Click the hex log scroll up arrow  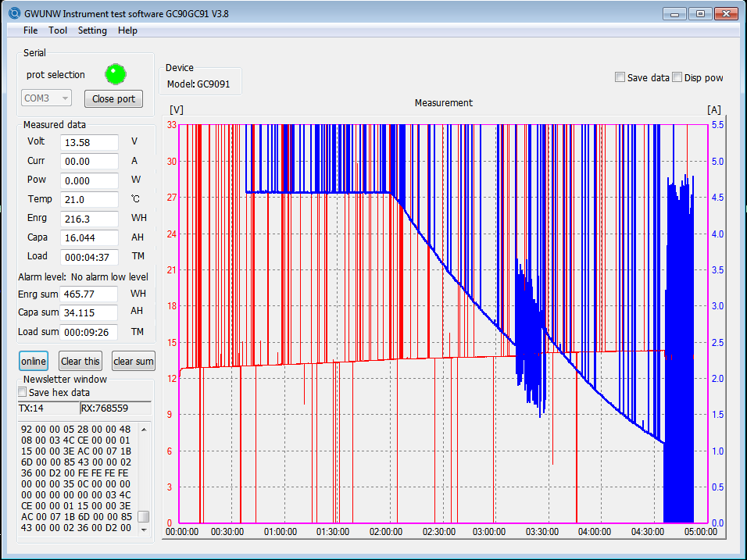(144, 430)
